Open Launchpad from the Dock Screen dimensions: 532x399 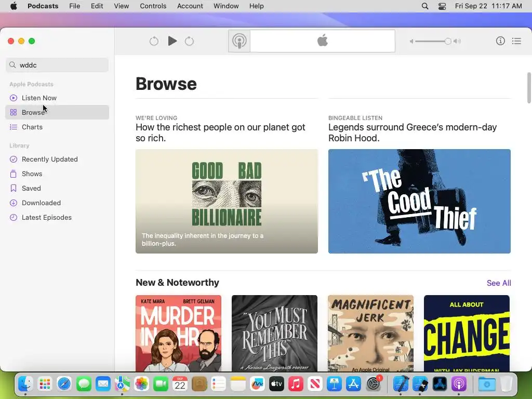click(45, 384)
